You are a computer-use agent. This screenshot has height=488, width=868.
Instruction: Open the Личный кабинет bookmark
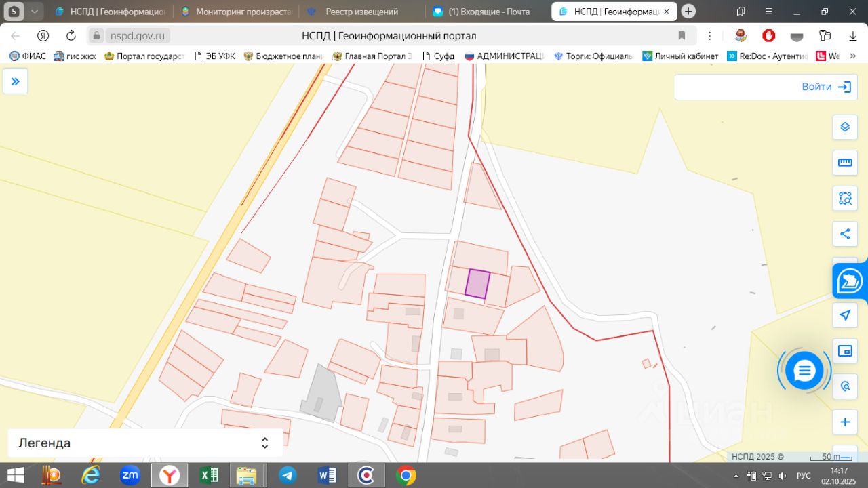click(680, 56)
